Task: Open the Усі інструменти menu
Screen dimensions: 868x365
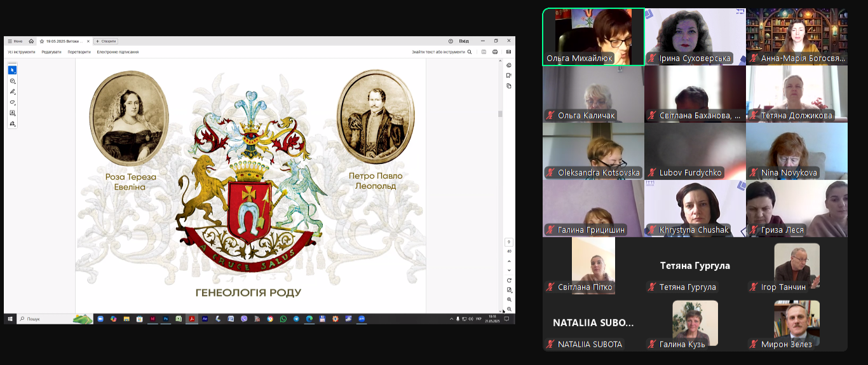Action: [21, 52]
